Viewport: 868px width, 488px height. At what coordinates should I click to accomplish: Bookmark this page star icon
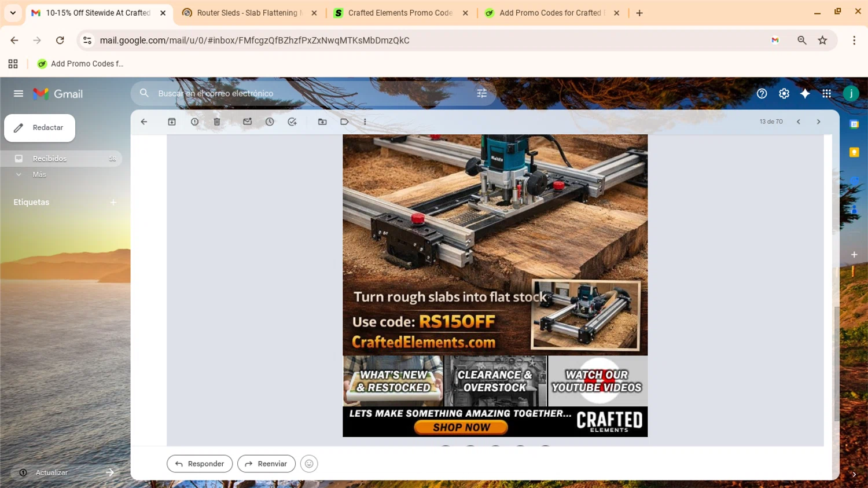tap(822, 41)
